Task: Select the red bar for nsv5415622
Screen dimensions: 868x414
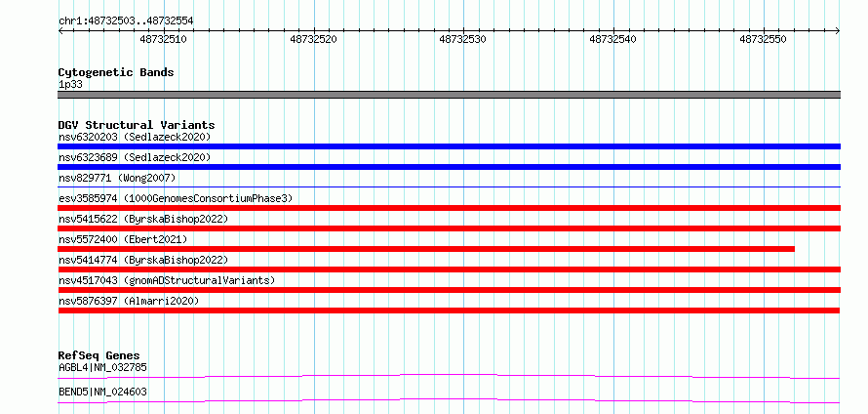Action: 449,228
